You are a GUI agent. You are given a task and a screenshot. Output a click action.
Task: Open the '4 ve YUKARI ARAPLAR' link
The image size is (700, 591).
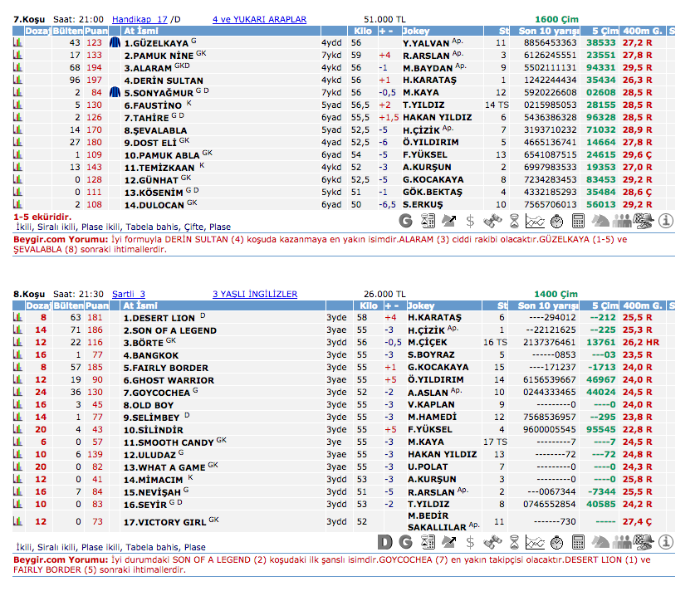tap(259, 19)
